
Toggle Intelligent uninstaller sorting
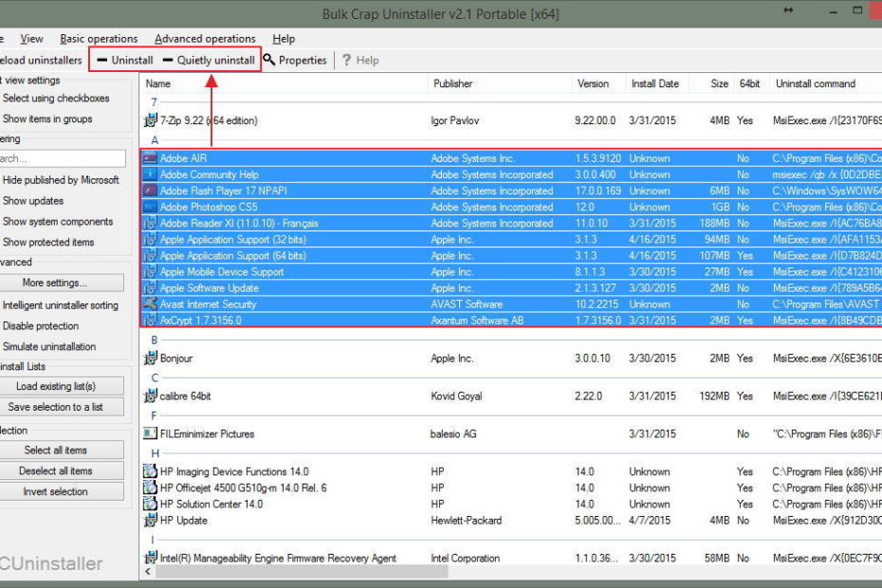click(60, 305)
